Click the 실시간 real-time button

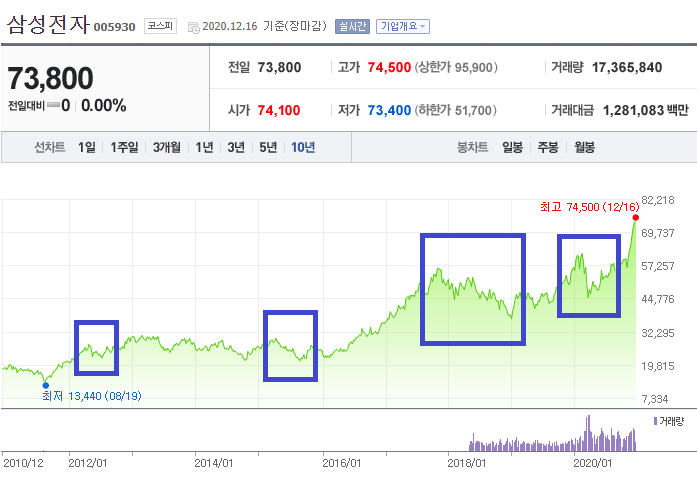pyautogui.click(x=352, y=26)
